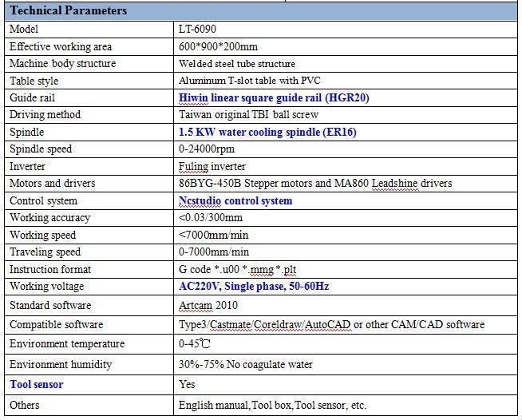
Task: Click 'English manual,Tool box,Tool sensor, etc.'
Action: (x=272, y=406)
